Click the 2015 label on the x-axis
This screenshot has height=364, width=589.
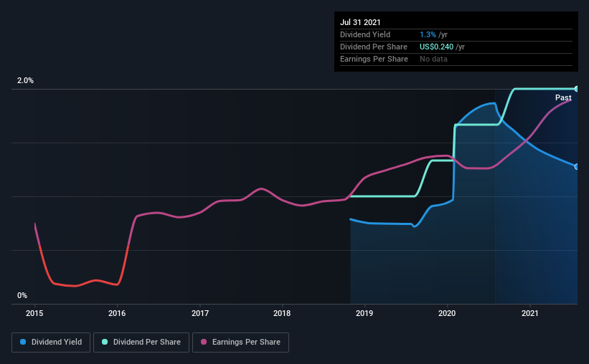[x=35, y=313]
